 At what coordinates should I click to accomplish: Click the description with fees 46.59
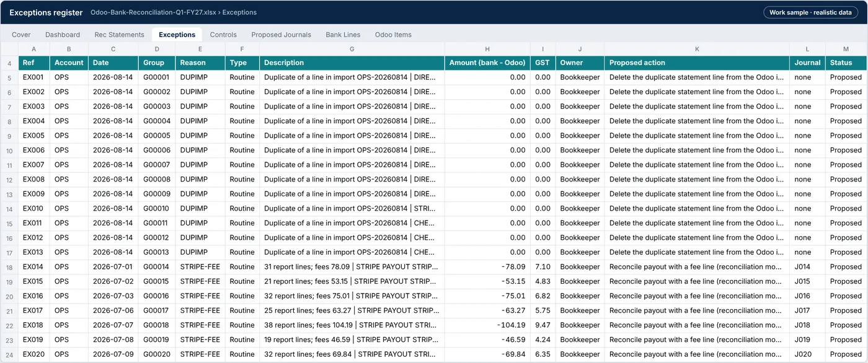[x=352, y=339]
